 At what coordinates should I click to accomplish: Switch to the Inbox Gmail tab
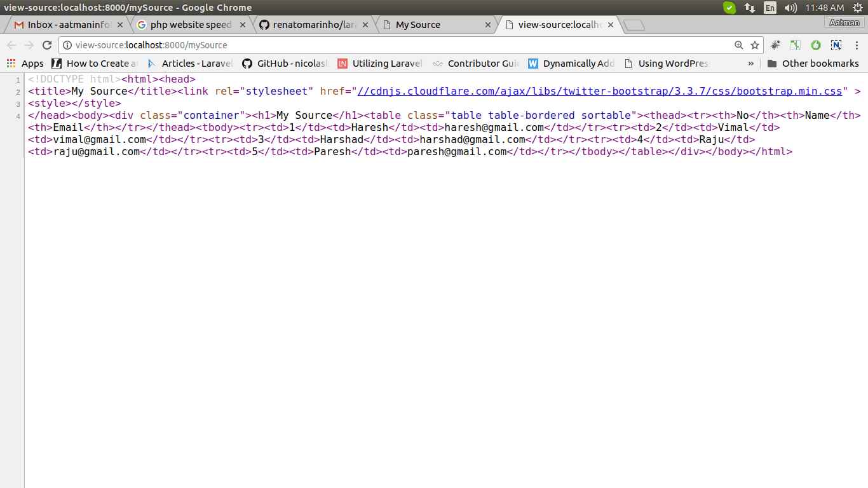[62, 25]
